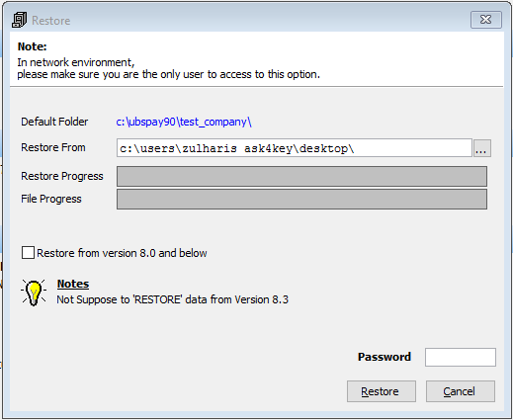Click the File Progress bar
The image size is (513, 420).
[x=301, y=199]
